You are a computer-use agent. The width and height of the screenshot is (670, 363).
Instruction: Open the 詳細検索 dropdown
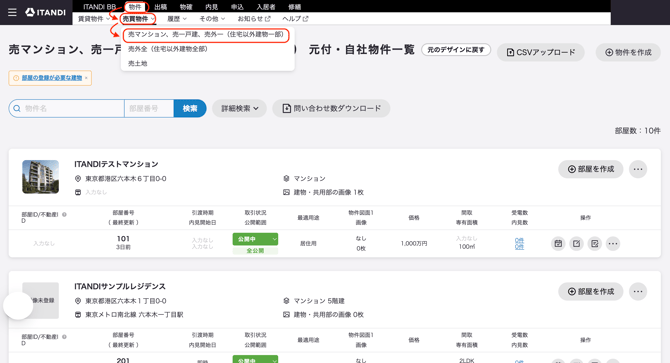click(x=239, y=108)
